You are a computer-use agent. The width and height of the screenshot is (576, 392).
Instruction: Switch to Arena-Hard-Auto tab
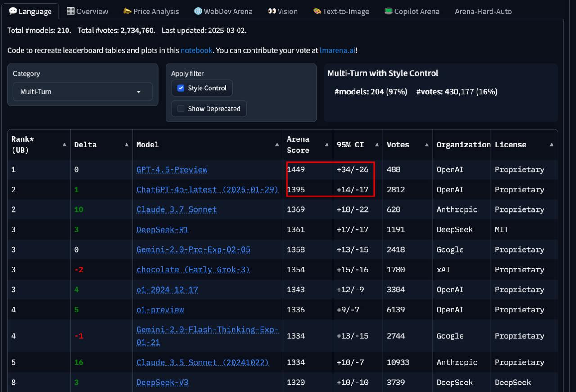click(483, 11)
